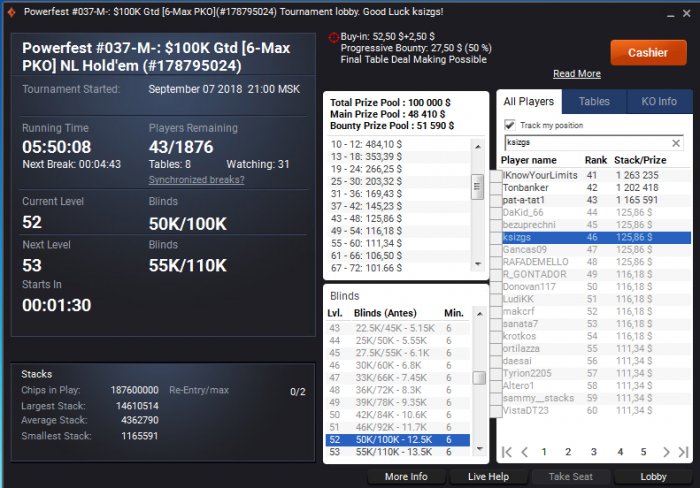Viewport: 700px width, 488px height.
Task: Click blinds table scroll up arrow
Action: pyautogui.click(x=479, y=314)
